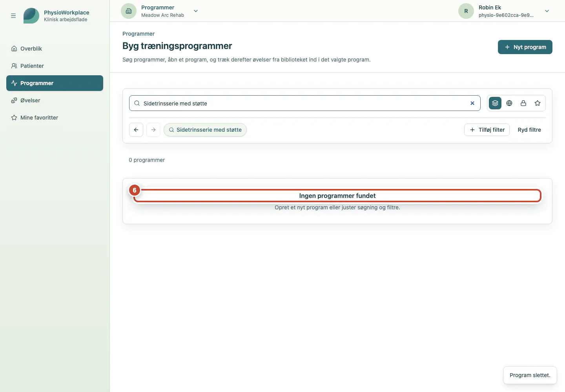Click Robin Ek's avatar circle
Image resolution: width=565 pixels, height=392 pixels.
point(466,11)
